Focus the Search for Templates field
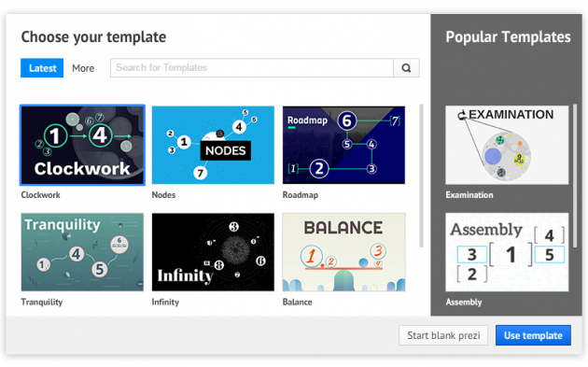The height and width of the screenshot is (367, 588). (x=252, y=68)
